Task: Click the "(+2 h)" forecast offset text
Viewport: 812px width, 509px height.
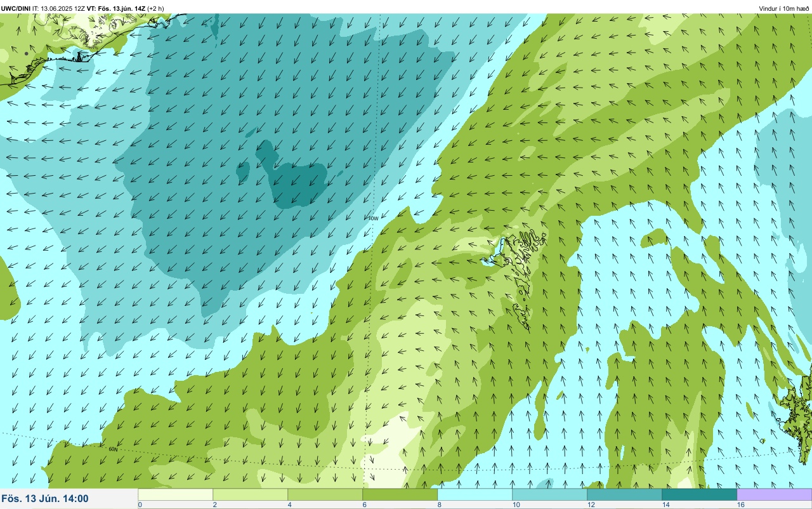Action: [x=156, y=8]
